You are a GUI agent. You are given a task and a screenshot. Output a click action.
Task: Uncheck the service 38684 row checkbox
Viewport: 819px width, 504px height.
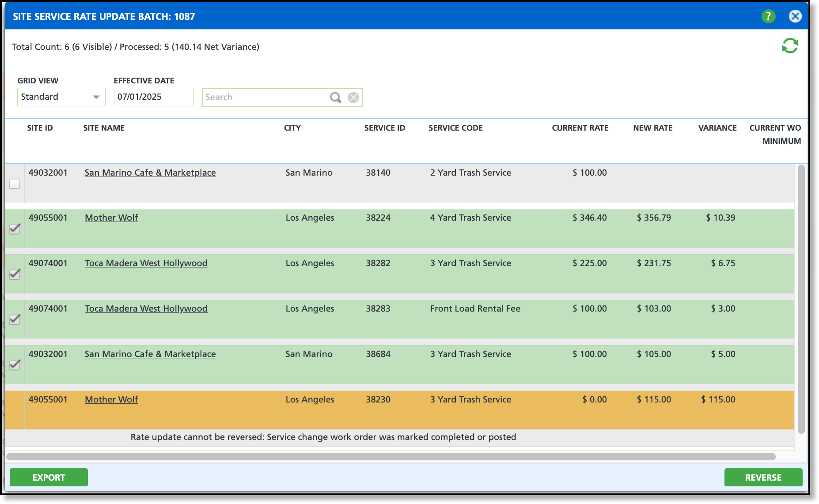15,365
